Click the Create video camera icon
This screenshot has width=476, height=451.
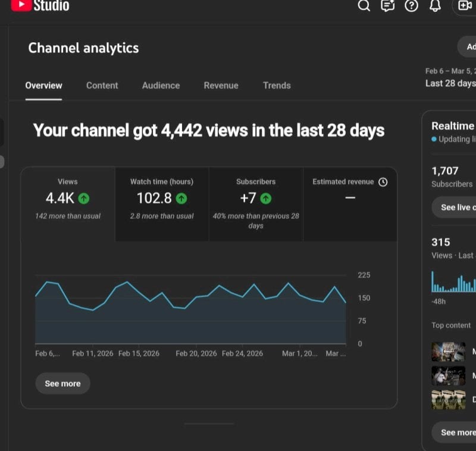[x=465, y=6]
